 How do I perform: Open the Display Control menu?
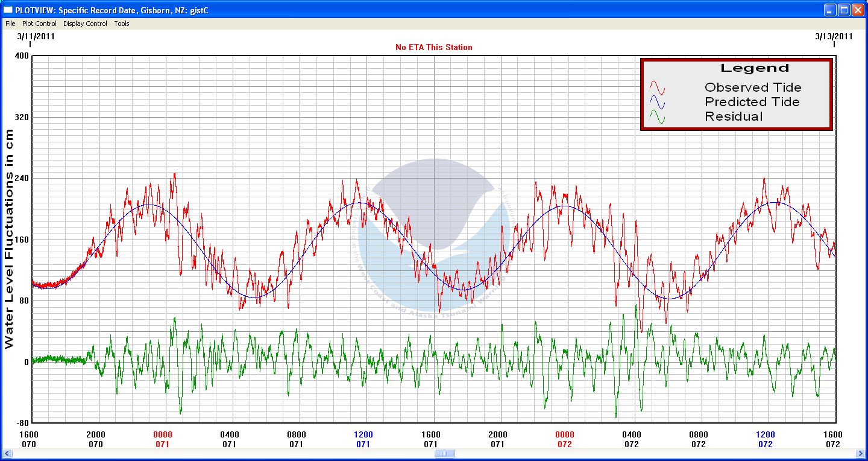pos(85,24)
